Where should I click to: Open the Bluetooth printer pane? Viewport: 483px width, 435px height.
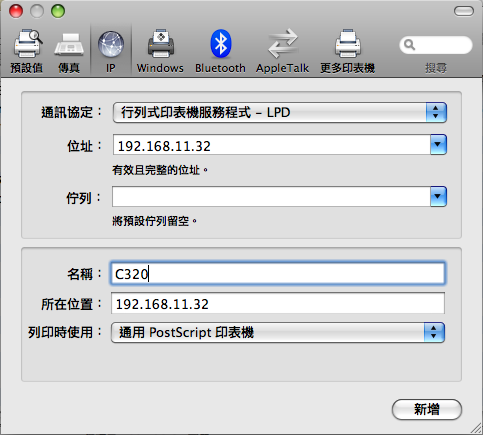click(220, 51)
